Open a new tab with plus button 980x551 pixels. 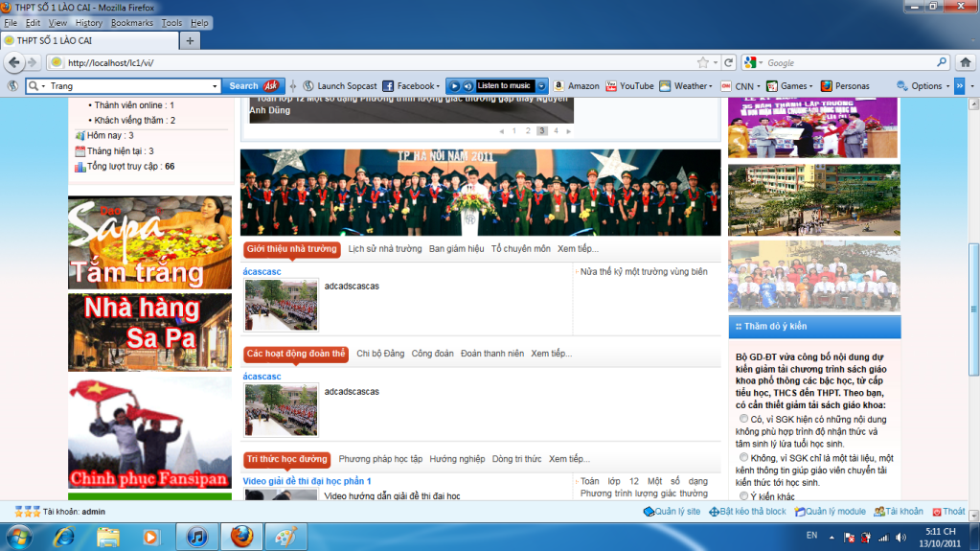[x=190, y=40]
